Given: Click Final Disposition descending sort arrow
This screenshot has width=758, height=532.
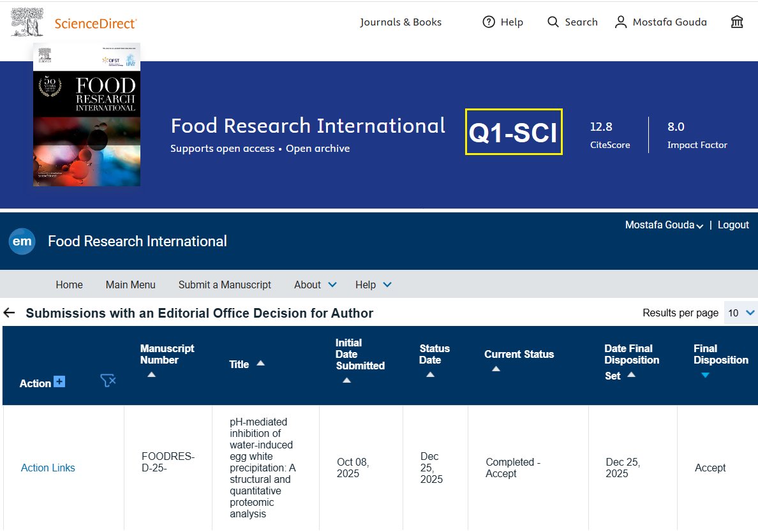Looking at the screenshot, I should point(705,375).
